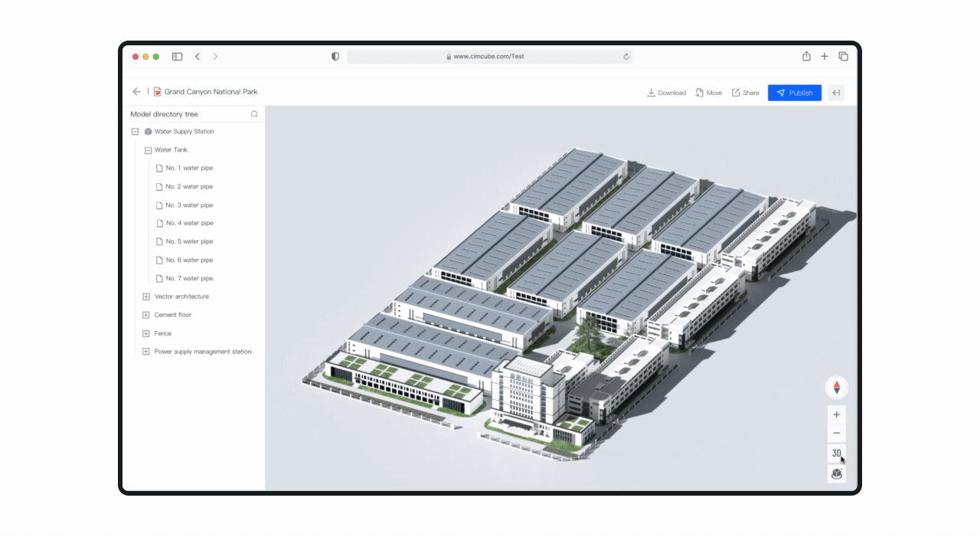Select the No. 3 water pipe label
The image size is (980, 537).
tap(189, 205)
